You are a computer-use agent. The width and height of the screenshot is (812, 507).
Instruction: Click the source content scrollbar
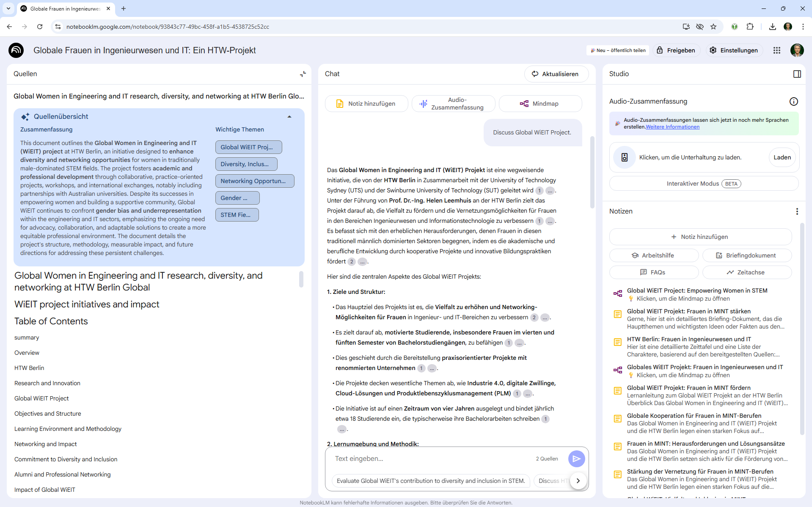(x=301, y=279)
